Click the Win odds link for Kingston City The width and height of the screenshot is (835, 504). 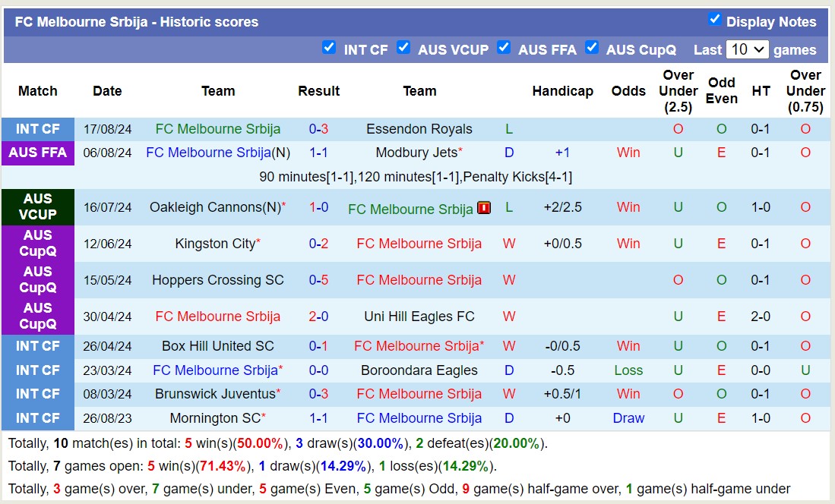tap(628, 244)
